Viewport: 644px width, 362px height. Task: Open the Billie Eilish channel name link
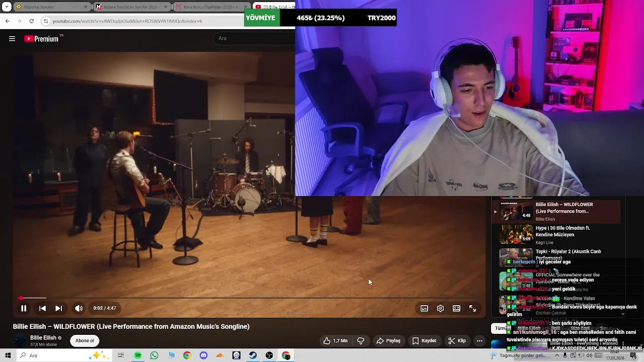point(43,338)
